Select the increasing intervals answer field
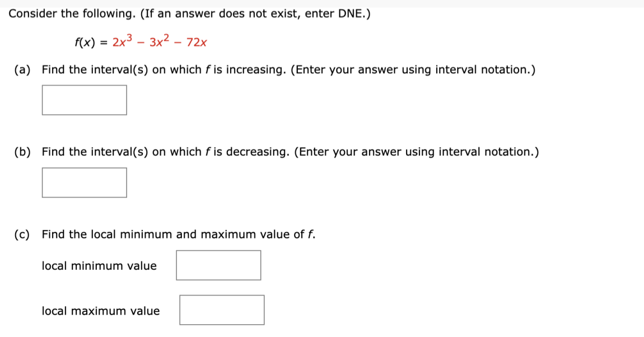This screenshot has width=644, height=337. tap(84, 100)
